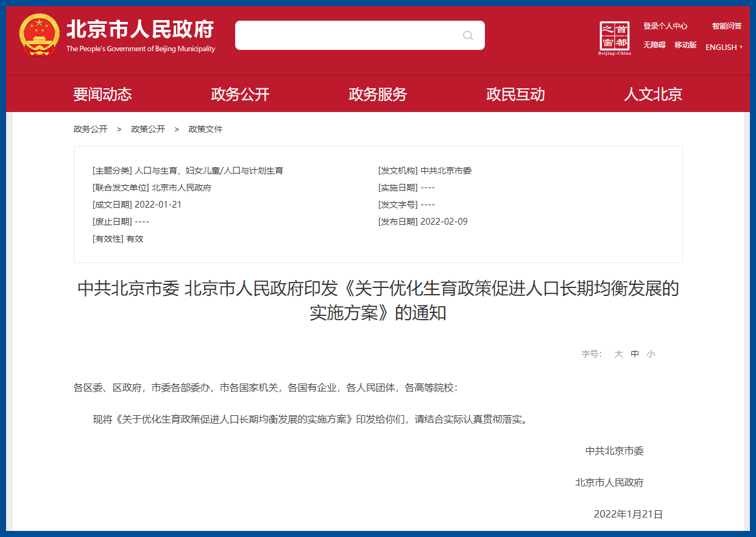Select 政务服务 in main navigation
This screenshot has width=756, height=537.
[x=378, y=94]
